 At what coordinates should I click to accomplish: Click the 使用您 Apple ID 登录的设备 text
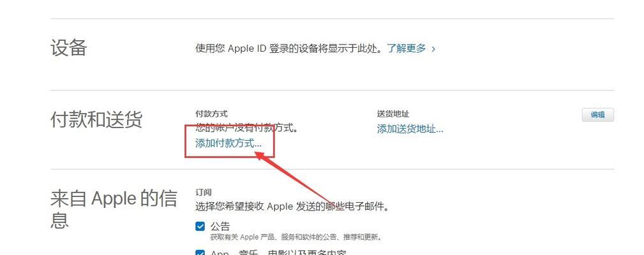pos(291,48)
